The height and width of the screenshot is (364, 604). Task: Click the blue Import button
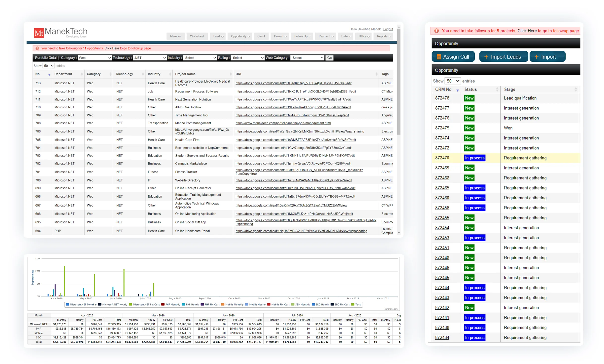[x=548, y=57]
